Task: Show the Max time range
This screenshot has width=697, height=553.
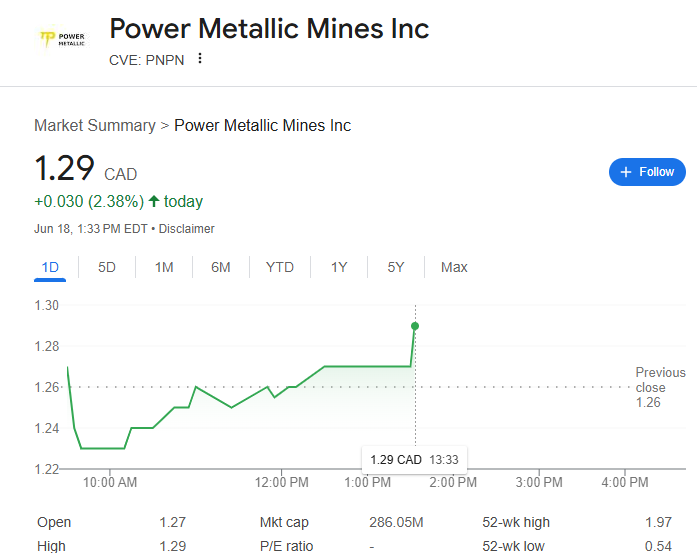Action: pos(454,267)
